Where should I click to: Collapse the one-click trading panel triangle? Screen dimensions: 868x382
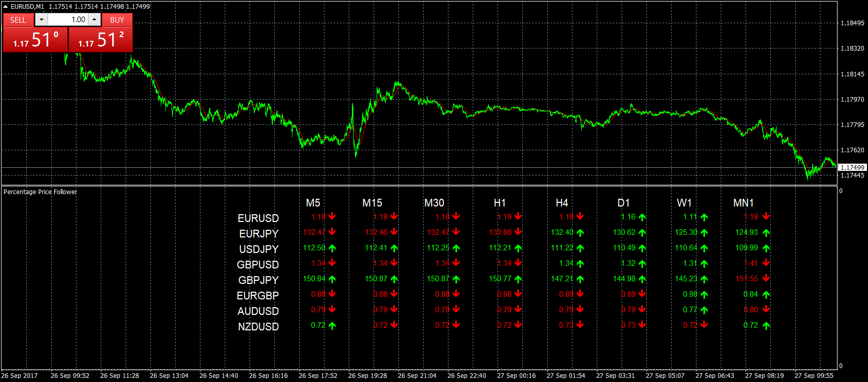(x=6, y=6)
